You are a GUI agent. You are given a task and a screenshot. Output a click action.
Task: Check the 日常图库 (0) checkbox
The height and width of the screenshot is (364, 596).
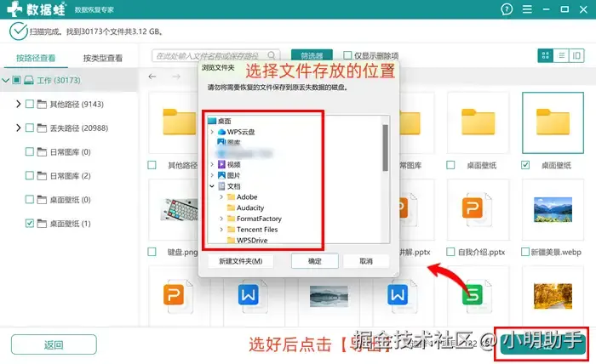[30, 152]
